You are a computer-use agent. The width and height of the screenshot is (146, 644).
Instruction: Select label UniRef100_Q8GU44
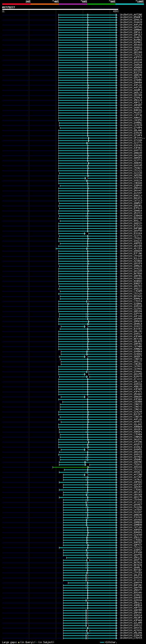131,452
